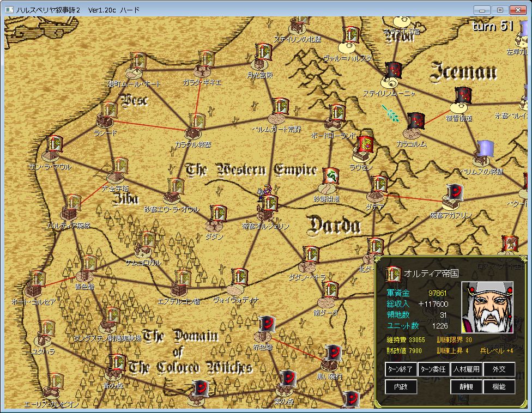Screen dimensions: 532x413
Task: Select the ガラク・ギネエ territory flag
Action: coord(206,58)
